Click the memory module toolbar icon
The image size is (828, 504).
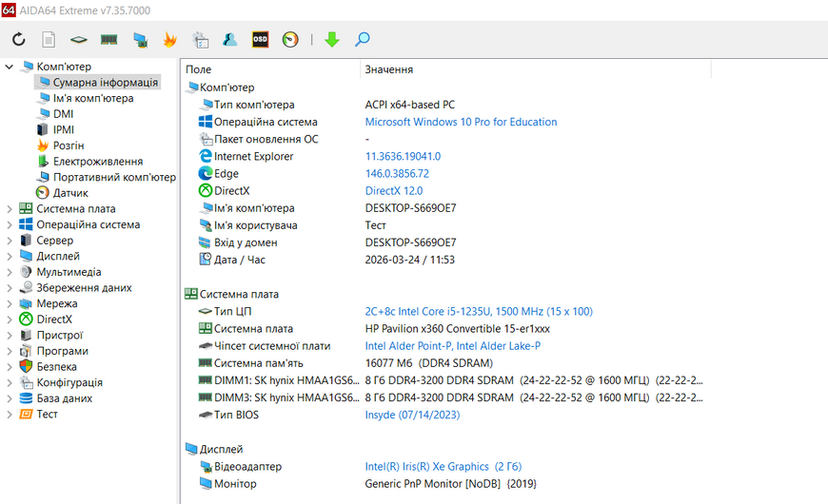point(108,40)
